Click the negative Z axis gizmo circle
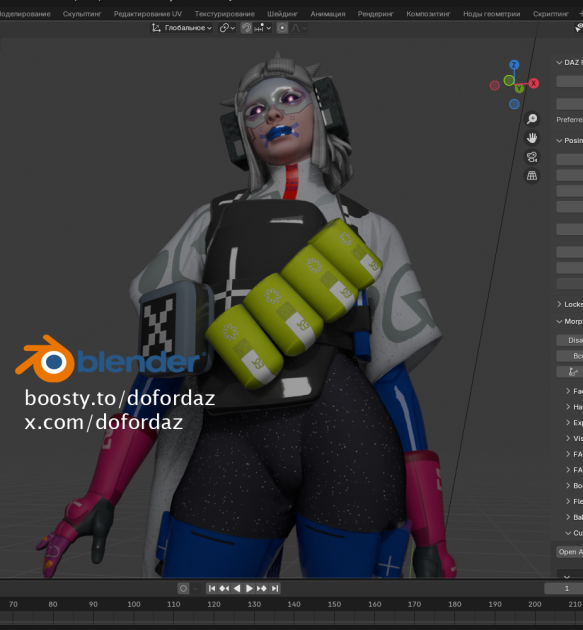 514,104
